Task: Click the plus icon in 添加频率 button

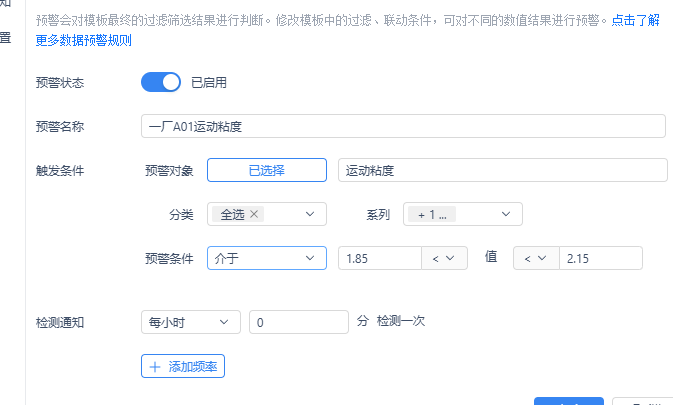Action: coord(155,367)
